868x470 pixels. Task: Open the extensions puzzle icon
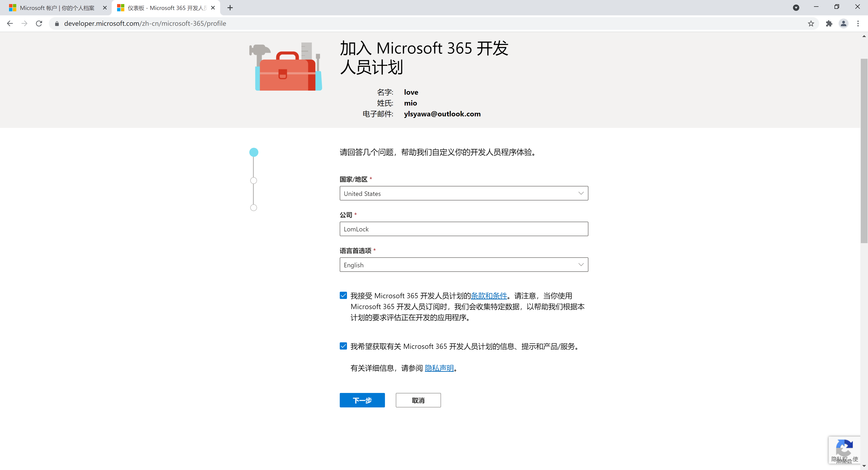pos(829,23)
